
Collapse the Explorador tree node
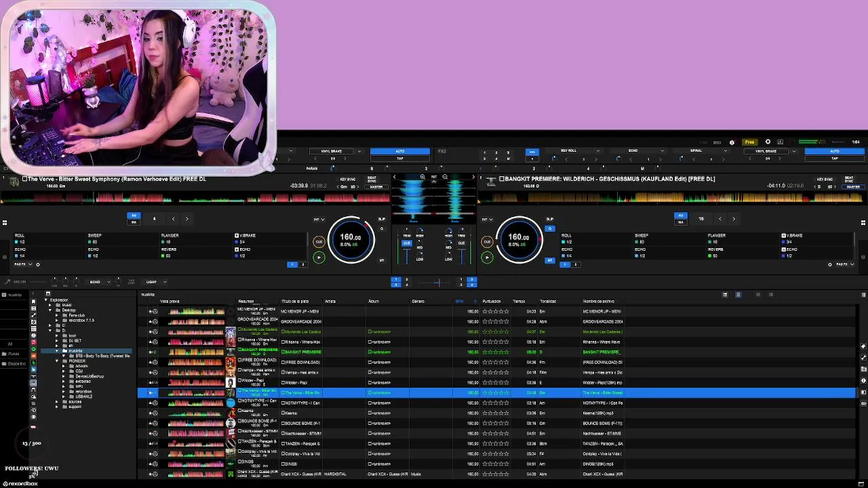coord(46,300)
